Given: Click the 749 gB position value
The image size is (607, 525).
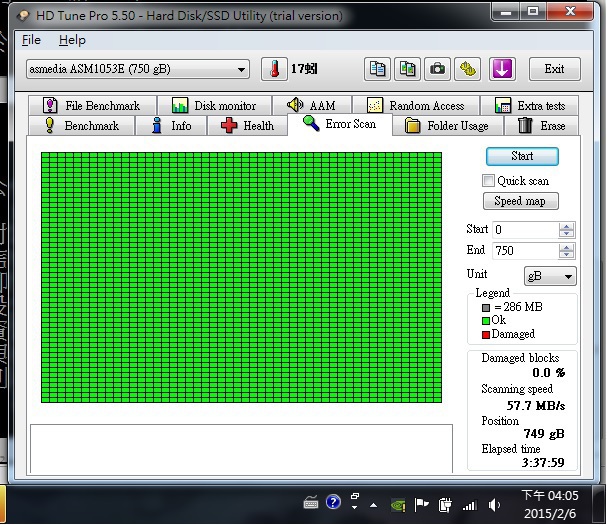Looking at the screenshot, I should 544,434.
